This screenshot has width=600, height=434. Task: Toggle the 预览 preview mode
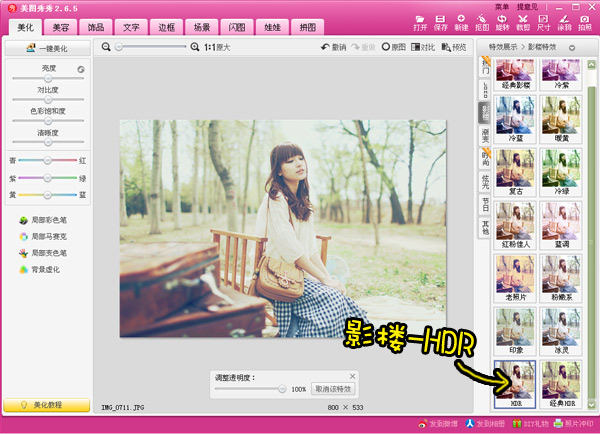click(x=453, y=47)
